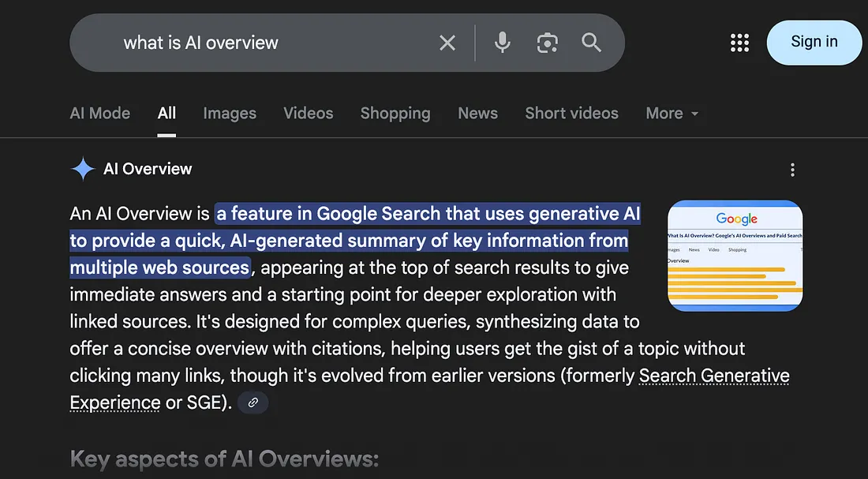Click the Sign in button
The height and width of the screenshot is (479, 868).
pyautogui.click(x=814, y=43)
